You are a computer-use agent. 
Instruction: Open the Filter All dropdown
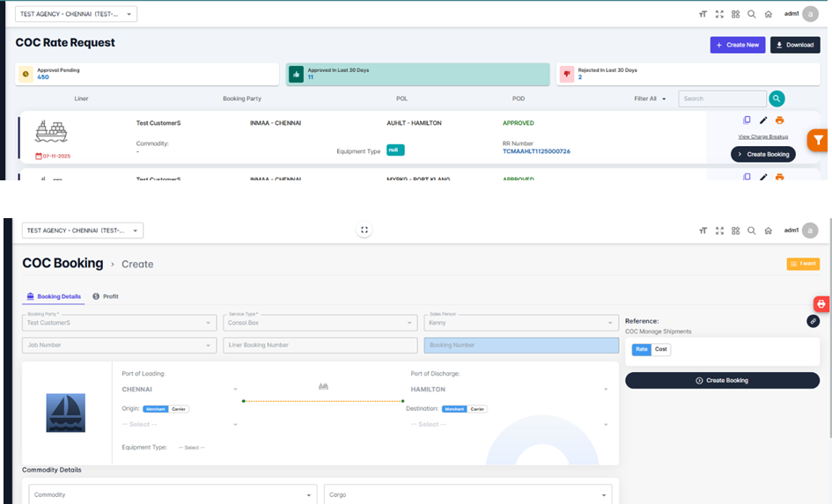click(650, 99)
